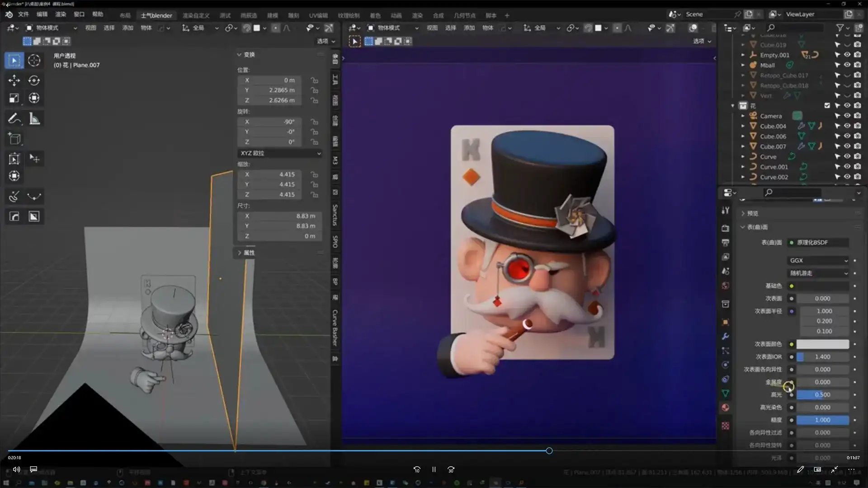Click the 原理化BSDF surface shader button
Image resolution: width=868 pixels, height=488 pixels.
pyautogui.click(x=818, y=243)
